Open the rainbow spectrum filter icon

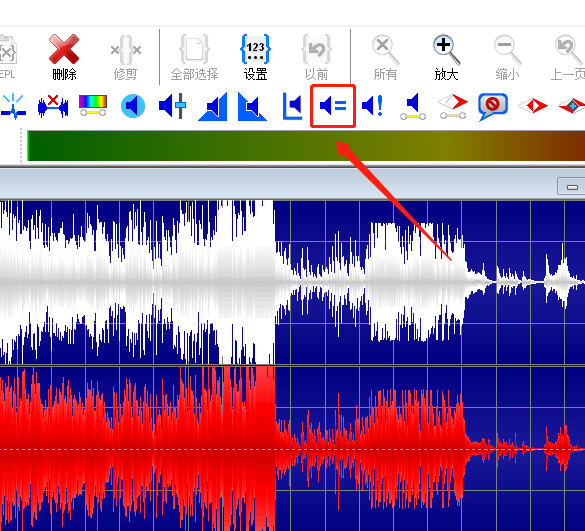[93, 105]
